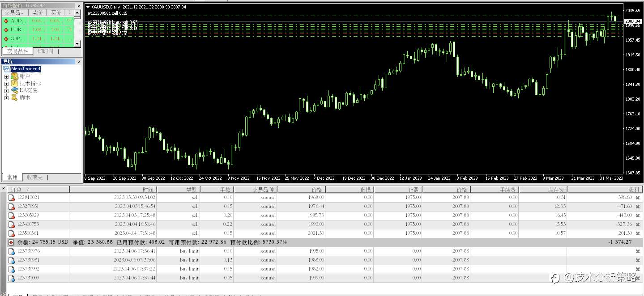Click the EA交易 expert advisors icon
644x296 pixels.
14,90
